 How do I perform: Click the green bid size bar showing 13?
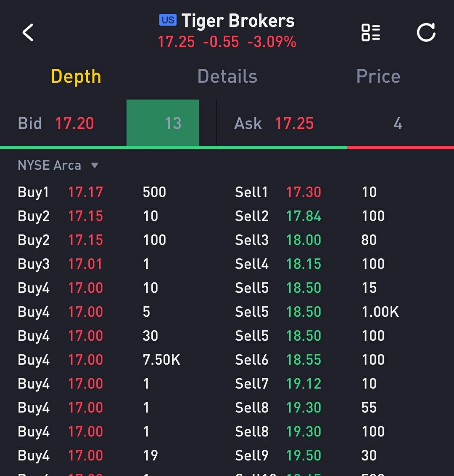(x=163, y=123)
